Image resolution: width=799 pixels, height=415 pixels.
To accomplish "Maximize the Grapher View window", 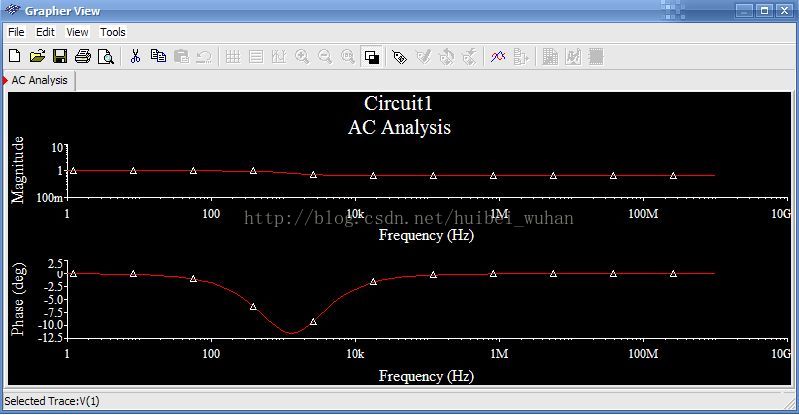I will coord(764,10).
